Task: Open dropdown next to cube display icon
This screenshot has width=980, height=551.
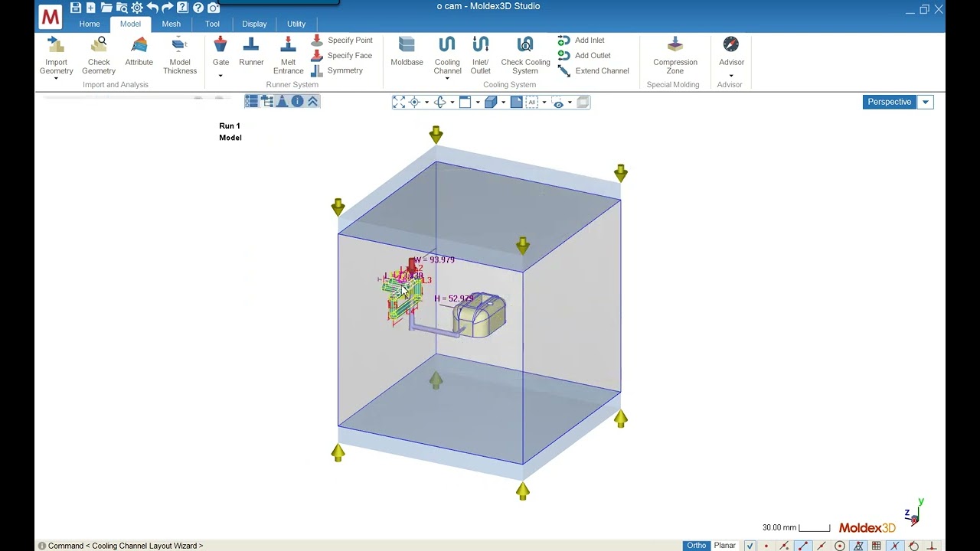Action: (x=503, y=103)
